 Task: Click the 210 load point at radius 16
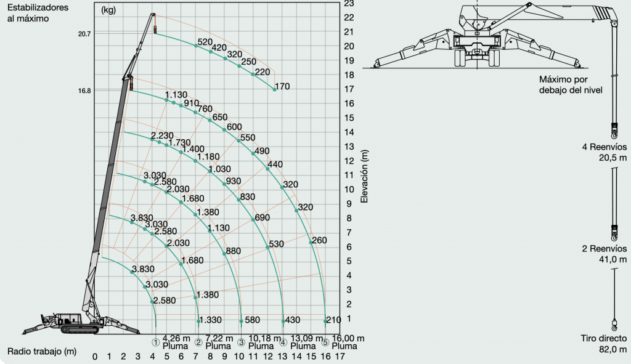[325, 322]
